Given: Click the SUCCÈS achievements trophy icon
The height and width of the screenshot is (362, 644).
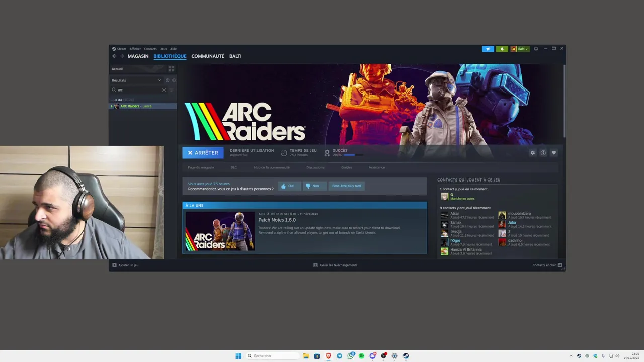Looking at the screenshot, I should tap(327, 152).
